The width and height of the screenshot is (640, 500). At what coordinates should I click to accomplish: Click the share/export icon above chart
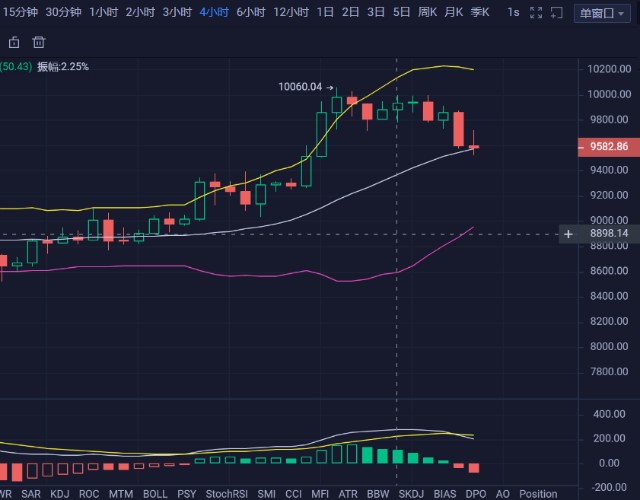(x=14, y=42)
